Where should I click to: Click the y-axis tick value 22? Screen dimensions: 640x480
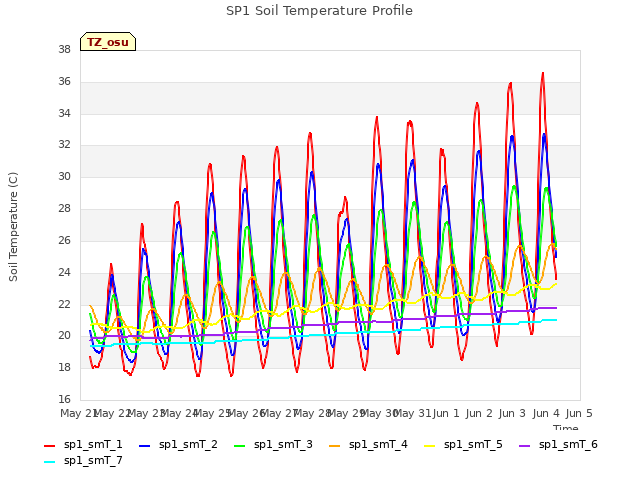click(x=64, y=304)
